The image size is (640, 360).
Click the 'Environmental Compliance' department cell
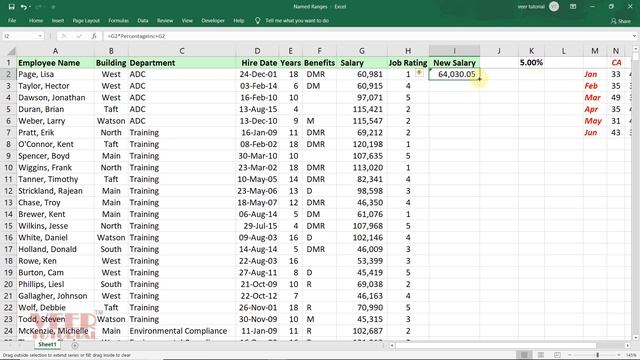pyautogui.click(x=182, y=331)
